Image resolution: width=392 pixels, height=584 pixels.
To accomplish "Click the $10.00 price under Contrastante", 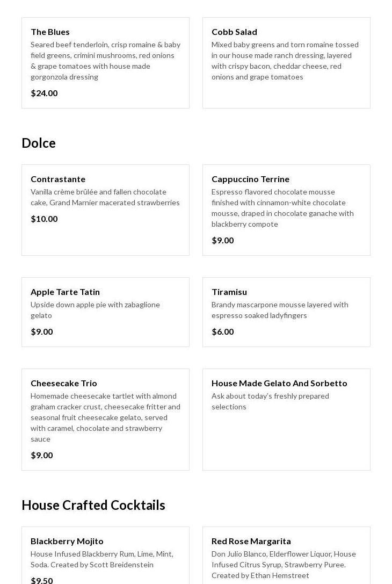I will click(44, 219).
